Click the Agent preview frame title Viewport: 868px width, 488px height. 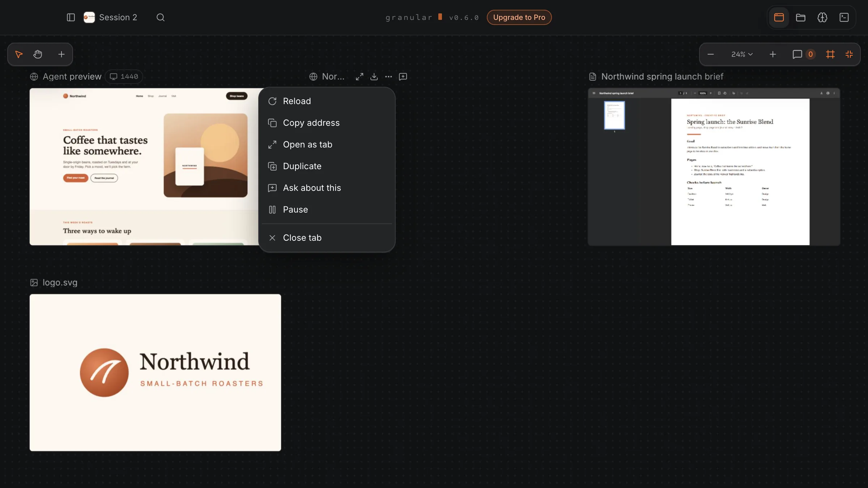pos(72,77)
